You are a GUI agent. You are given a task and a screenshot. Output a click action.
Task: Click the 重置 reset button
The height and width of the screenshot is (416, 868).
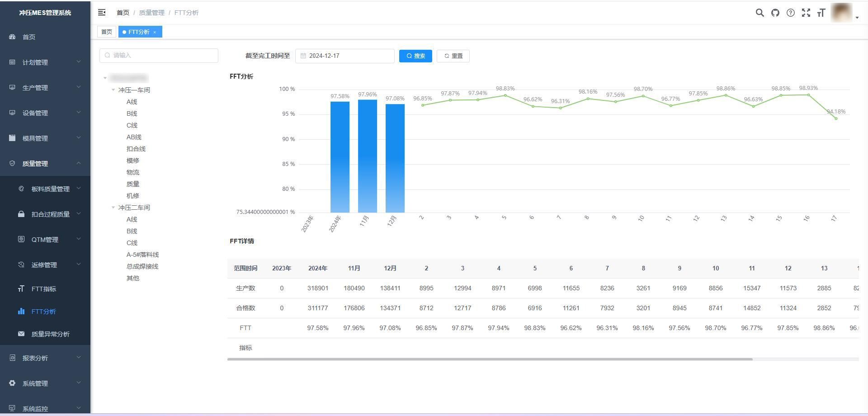point(453,56)
